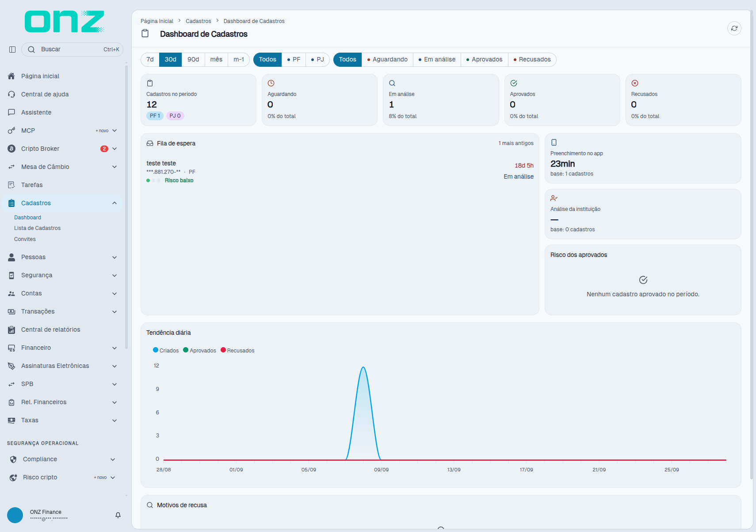756x532 pixels.
Task: Click the Recusados x-circle icon
Action: coord(635,83)
